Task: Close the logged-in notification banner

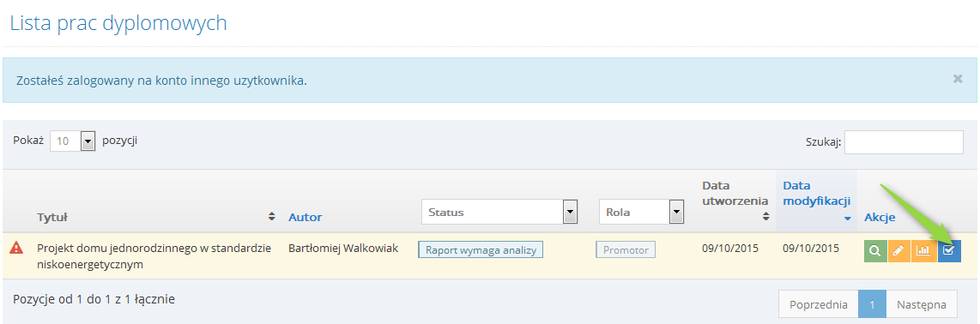Action: coord(958,79)
